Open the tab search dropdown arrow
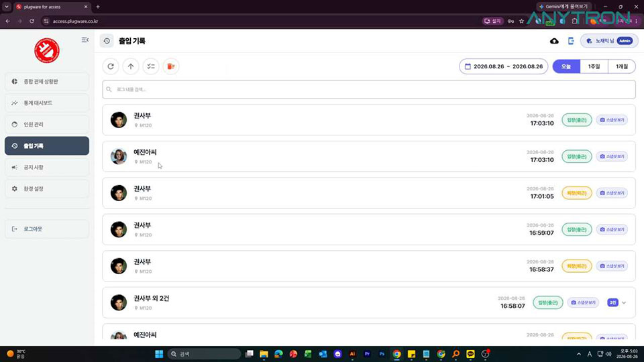644x362 pixels. tap(7, 7)
